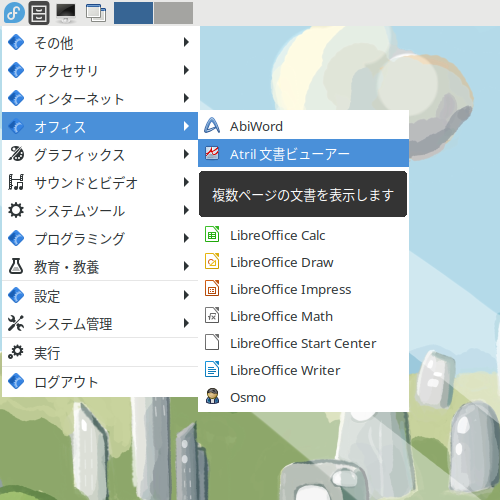Click the show desktop windows icon
This screenshot has width=500, height=500.
pos(96,13)
